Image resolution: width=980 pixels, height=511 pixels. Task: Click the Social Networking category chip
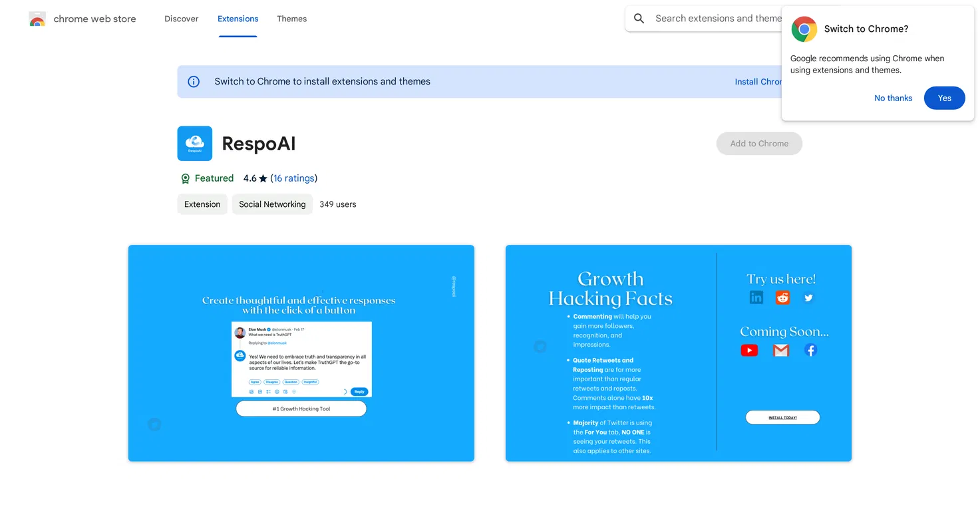pyautogui.click(x=272, y=204)
